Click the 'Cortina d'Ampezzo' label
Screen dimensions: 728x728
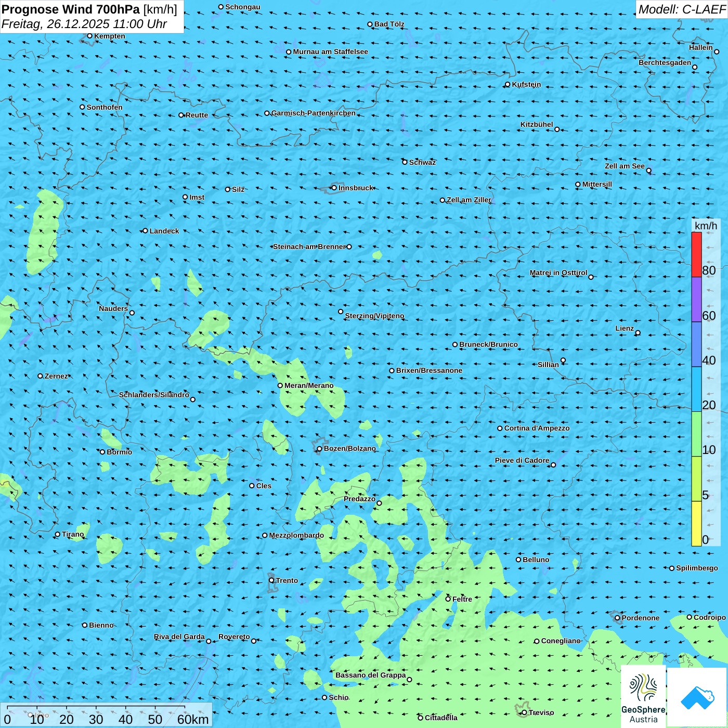click(537, 428)
